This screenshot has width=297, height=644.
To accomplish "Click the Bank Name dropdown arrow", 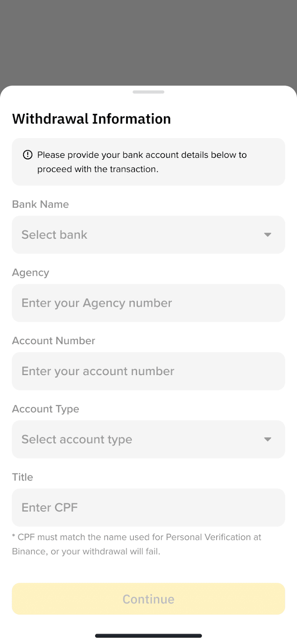I will [268, 235].
